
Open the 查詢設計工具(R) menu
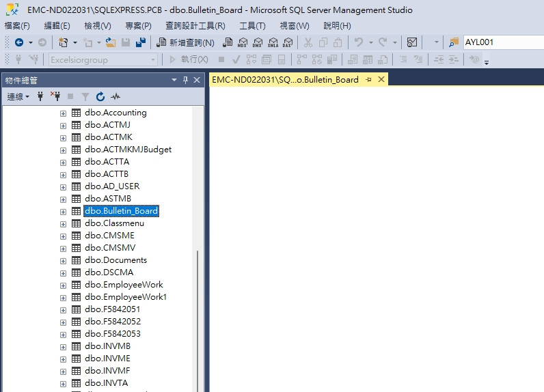point(195,26)
